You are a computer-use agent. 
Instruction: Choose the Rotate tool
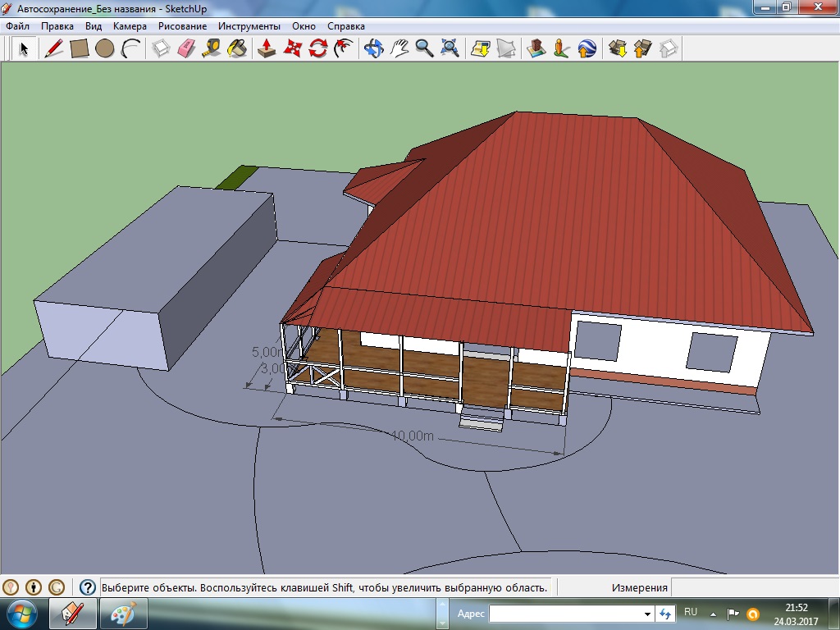318,48
